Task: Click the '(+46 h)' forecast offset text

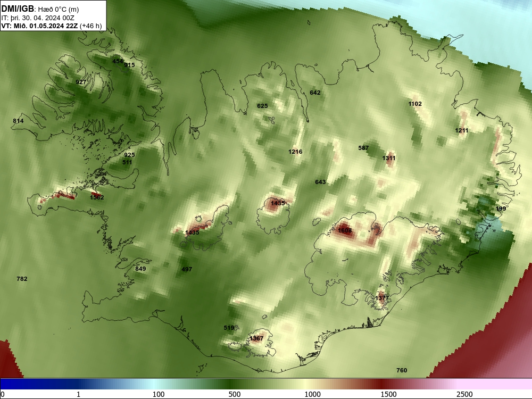Action: click(90, 26)
